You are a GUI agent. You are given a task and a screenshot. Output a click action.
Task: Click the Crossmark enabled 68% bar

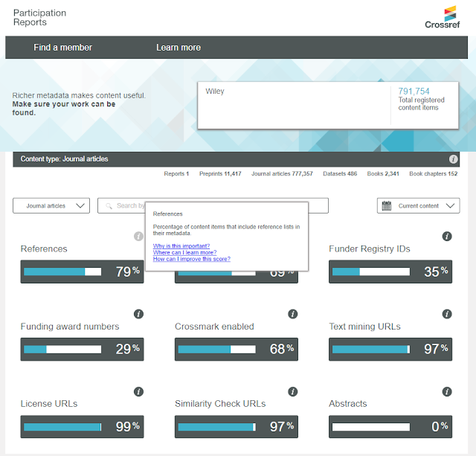click(x=237, y=349)
